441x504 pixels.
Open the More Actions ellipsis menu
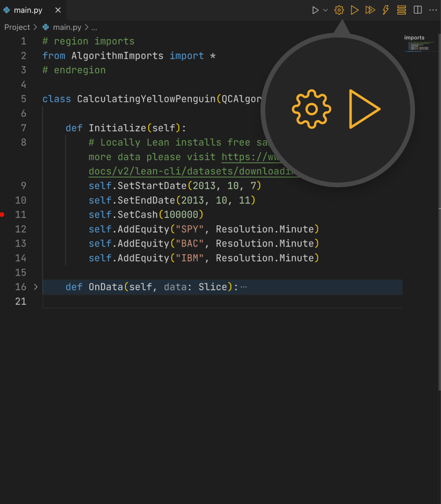[x=433, y=10]
